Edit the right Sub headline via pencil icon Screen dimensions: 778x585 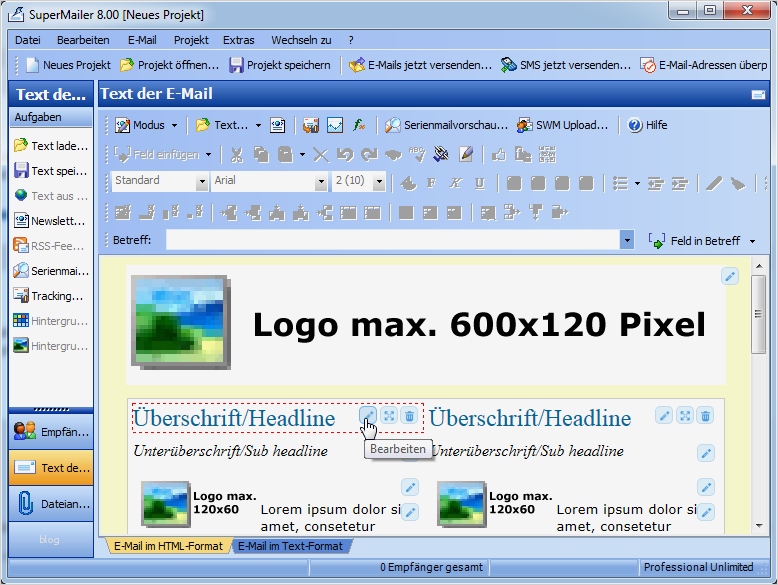[706, 453]
